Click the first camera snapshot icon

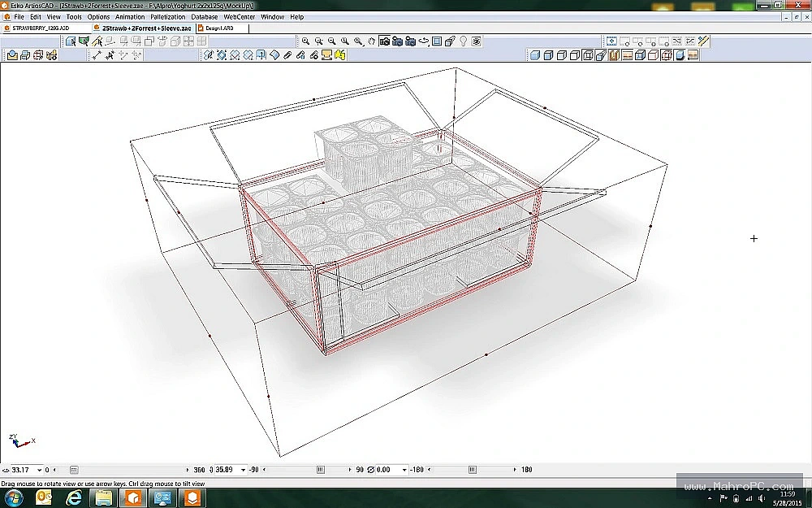tap(384, 41)
